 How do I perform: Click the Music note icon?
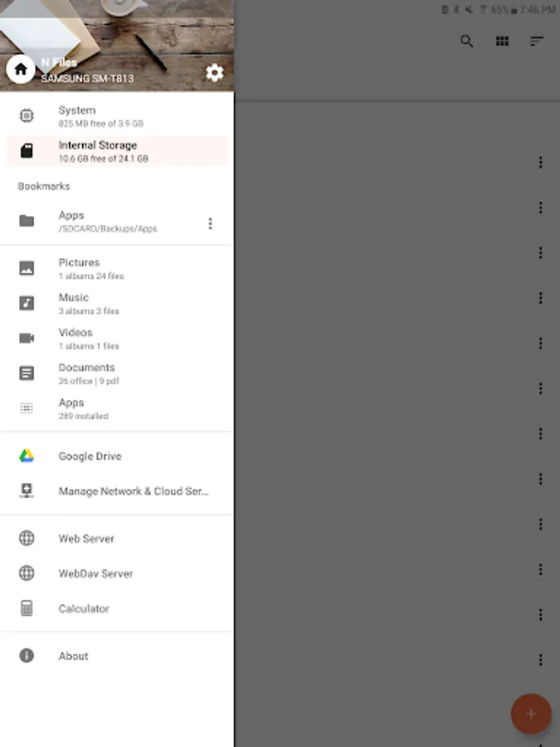tap(27, 303)
